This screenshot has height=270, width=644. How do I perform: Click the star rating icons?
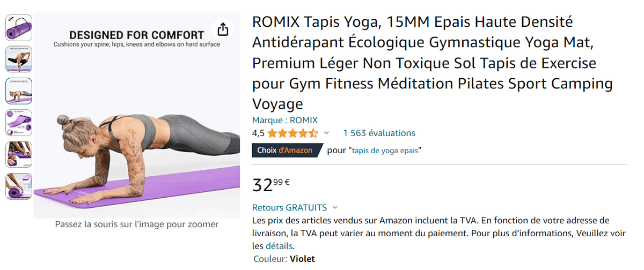click(292, 133)
